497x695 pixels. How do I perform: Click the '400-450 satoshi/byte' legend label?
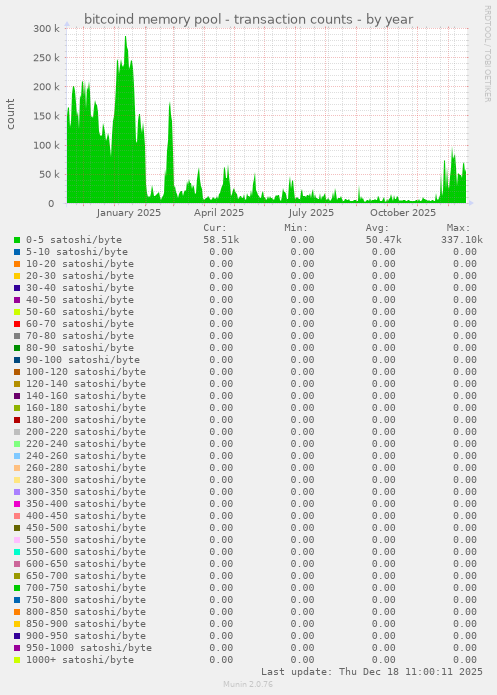click(86, 515)
